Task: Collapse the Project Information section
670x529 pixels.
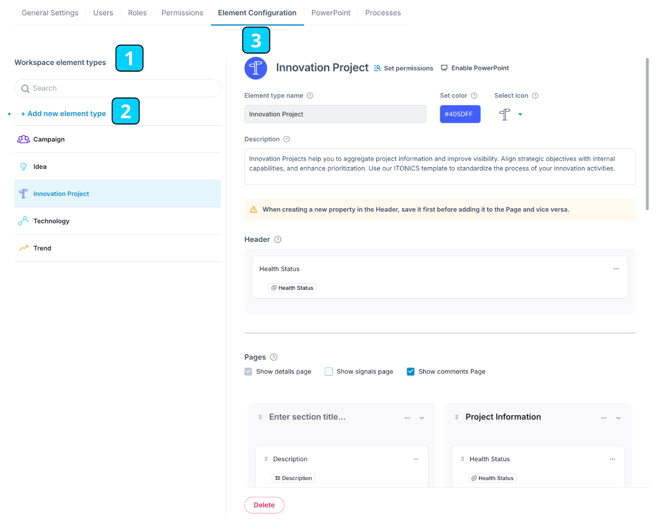Action: click(618, 418)
